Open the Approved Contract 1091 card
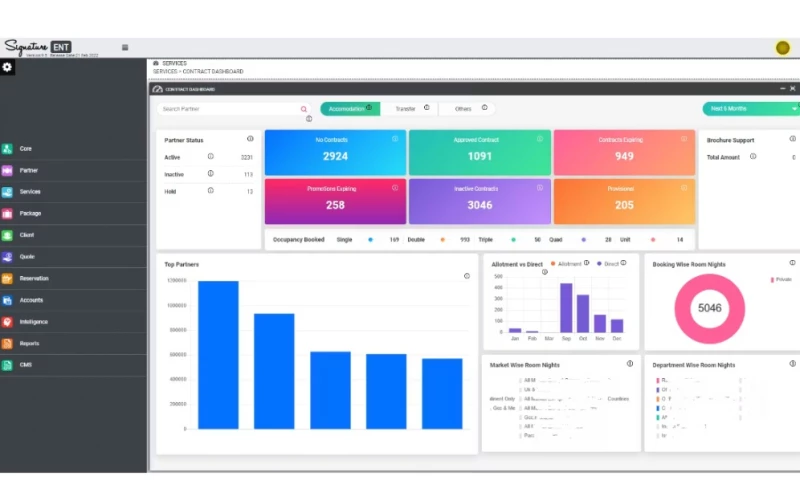Screen dimensions: 800x480 click(480, 153)
